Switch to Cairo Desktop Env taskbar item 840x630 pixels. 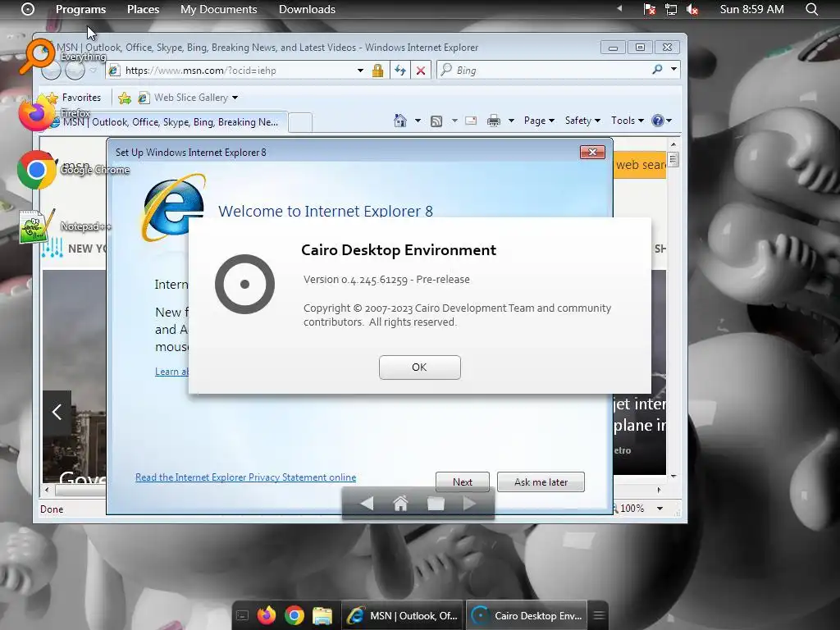[x=527, y=615]
